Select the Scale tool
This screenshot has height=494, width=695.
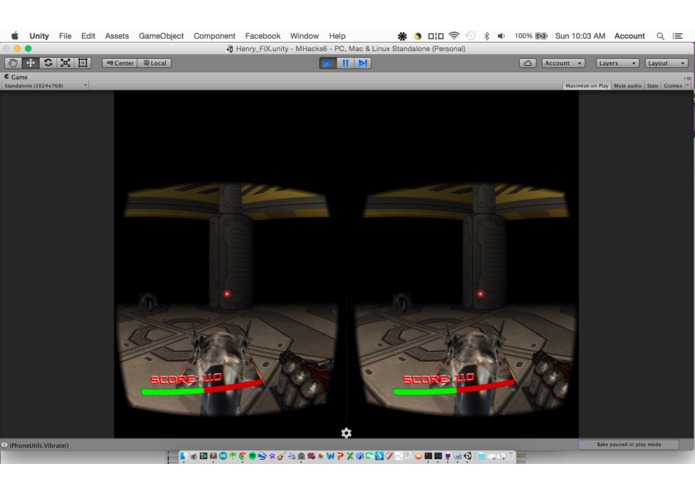pos(65,63)
